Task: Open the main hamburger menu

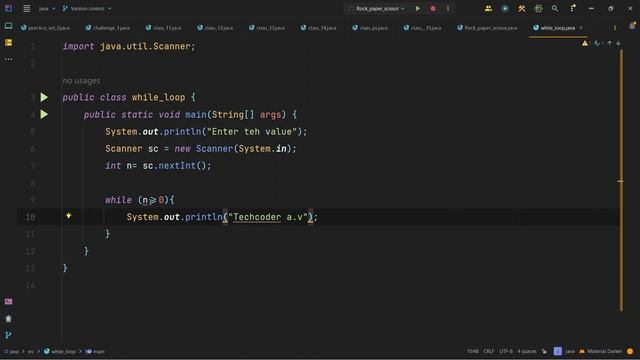Action: tap(27, 8)
